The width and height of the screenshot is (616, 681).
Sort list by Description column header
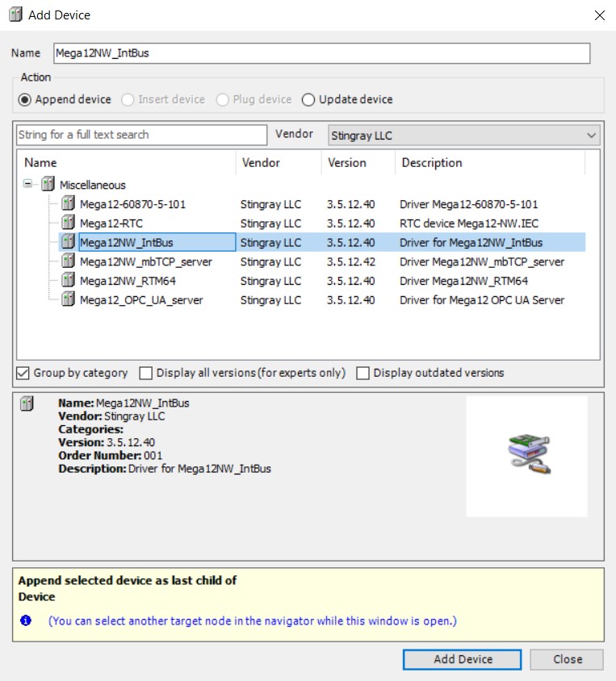point(432,163)
